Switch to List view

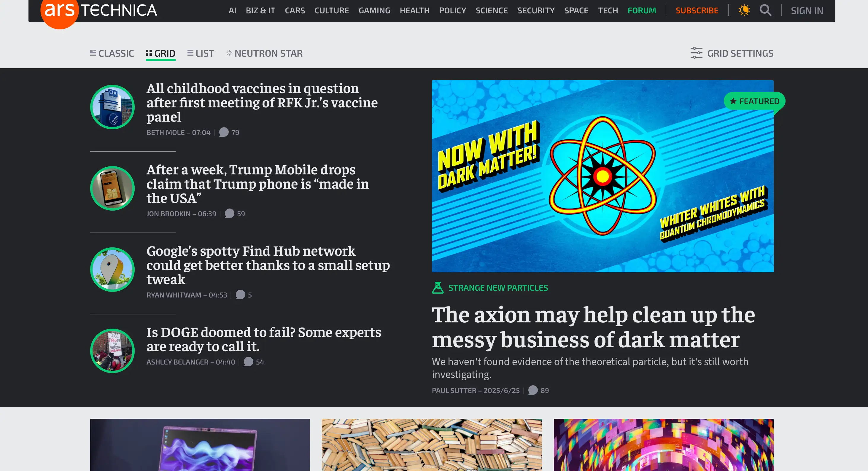201,53
